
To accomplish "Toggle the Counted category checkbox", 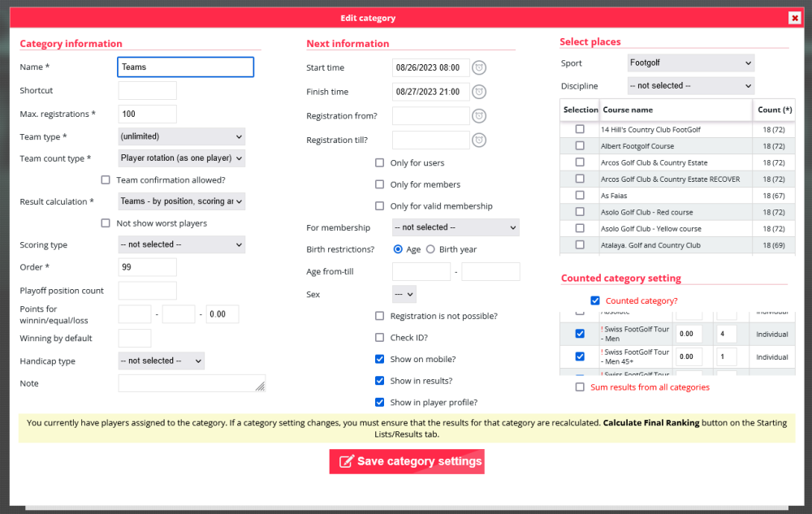I will (x=595, y=301).
